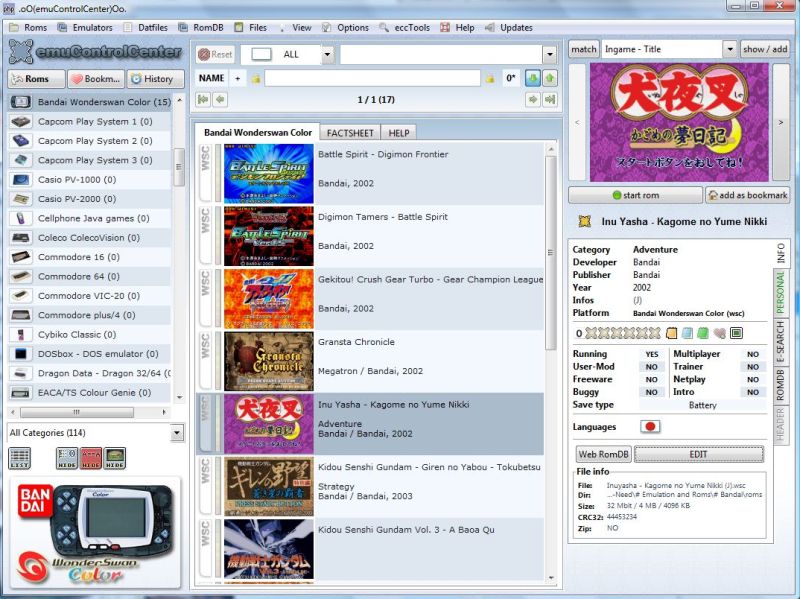Open the ALL language filter dropdown
Viewport: 800px width, 599px height.
tap(328, 55)
